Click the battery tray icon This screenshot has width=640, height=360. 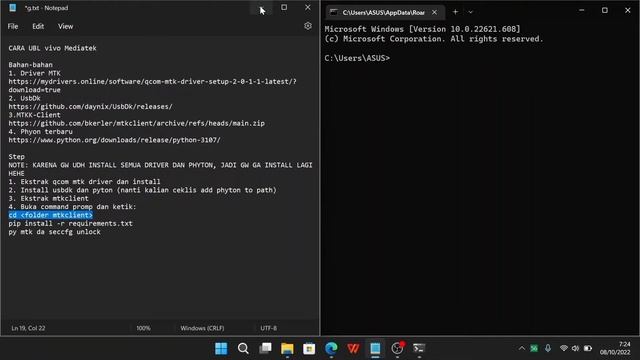[588, 349]
